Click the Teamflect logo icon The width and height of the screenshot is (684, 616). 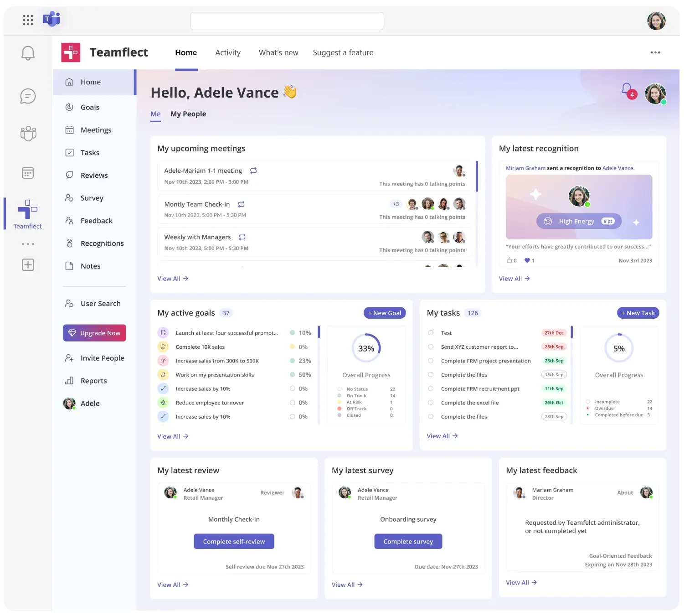click(x=71, y=52)
